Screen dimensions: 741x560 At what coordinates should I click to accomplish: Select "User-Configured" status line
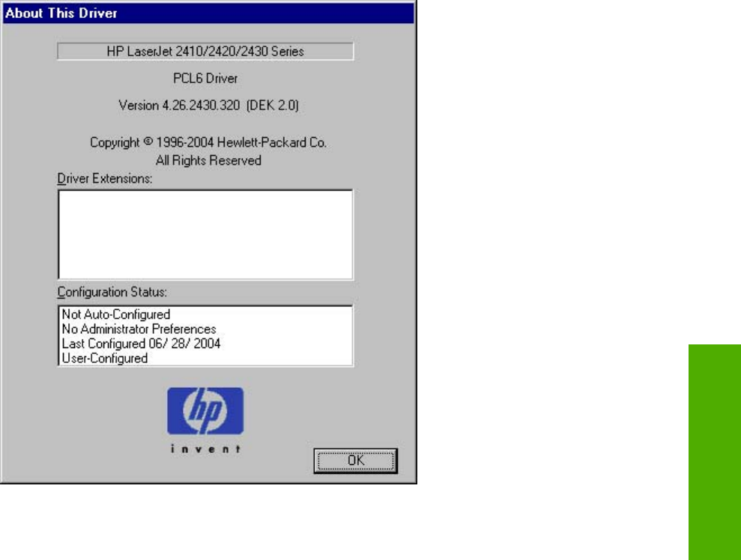(104, 359)
